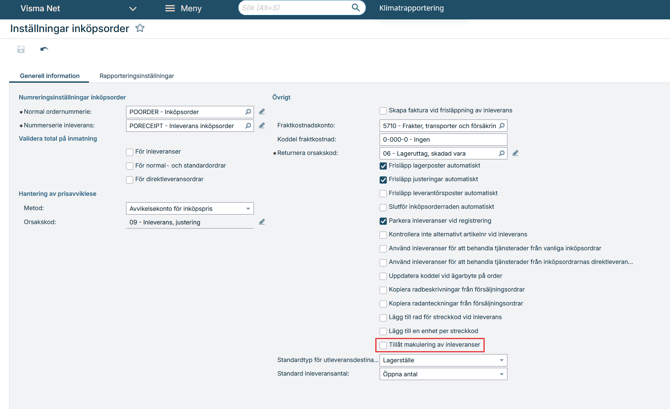
Task: Check 'Använd inleveranser... inköpsordrarnas direktleveran...'
Action: coord(383,262)
